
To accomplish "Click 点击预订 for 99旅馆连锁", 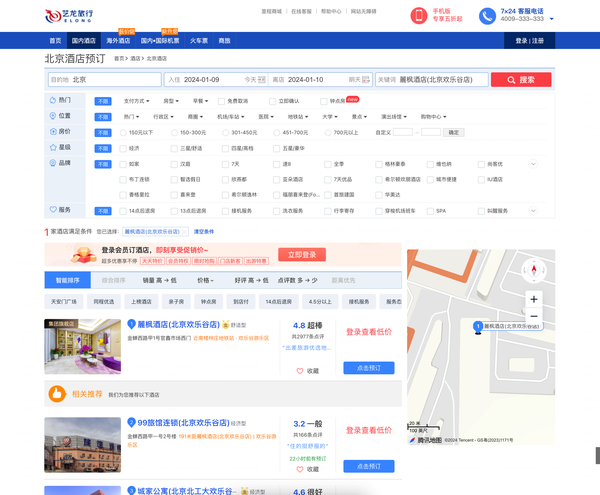I will click(369, 466).
